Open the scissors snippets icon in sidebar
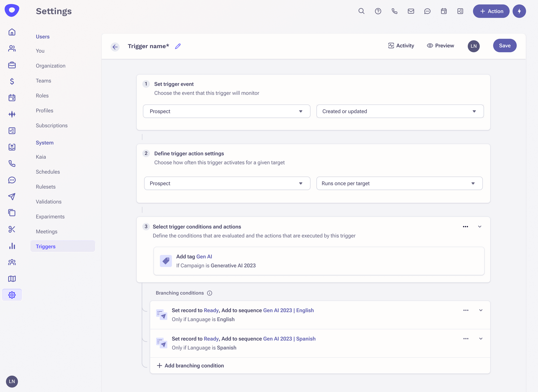Image resolution: width=538 pixels, height=392 pixels. click(x=12, y=229)
